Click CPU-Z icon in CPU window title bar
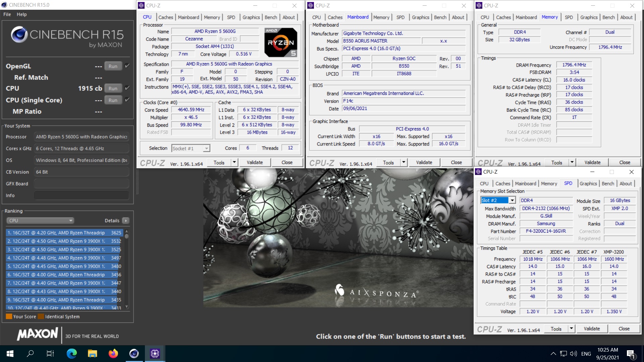This screenshot has width=644, height=362. (141, 5)
